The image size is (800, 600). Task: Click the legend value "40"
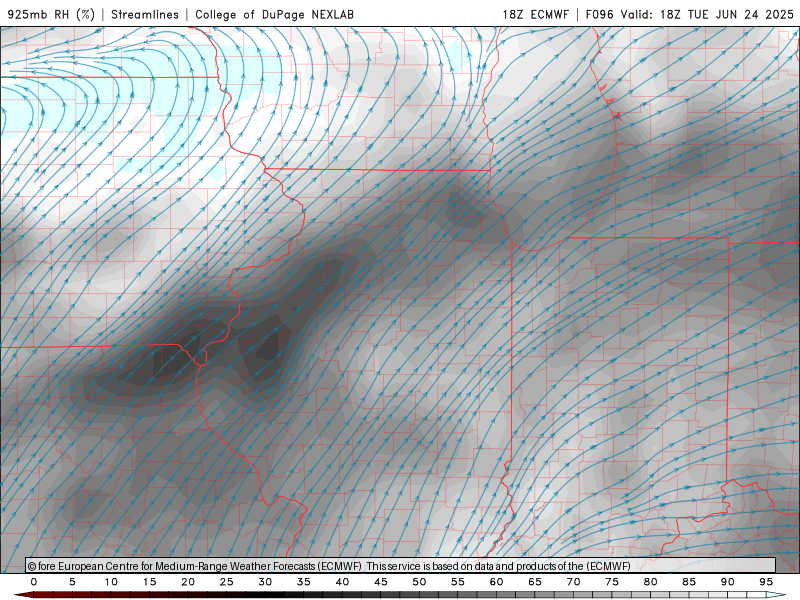point(342,582)
